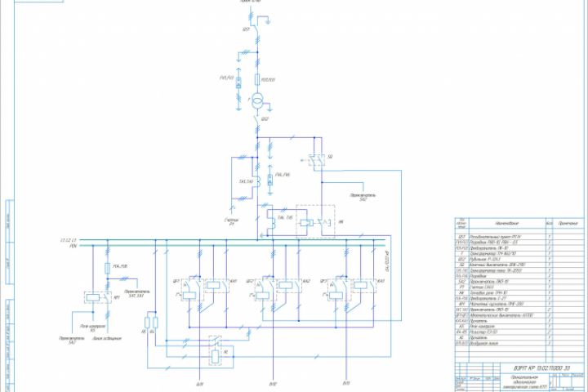Click the drawing number 'ВЭРТ КР 13.02.11.000 Э3'
This screenshot has width=588, height=392.
coord(542,368)
